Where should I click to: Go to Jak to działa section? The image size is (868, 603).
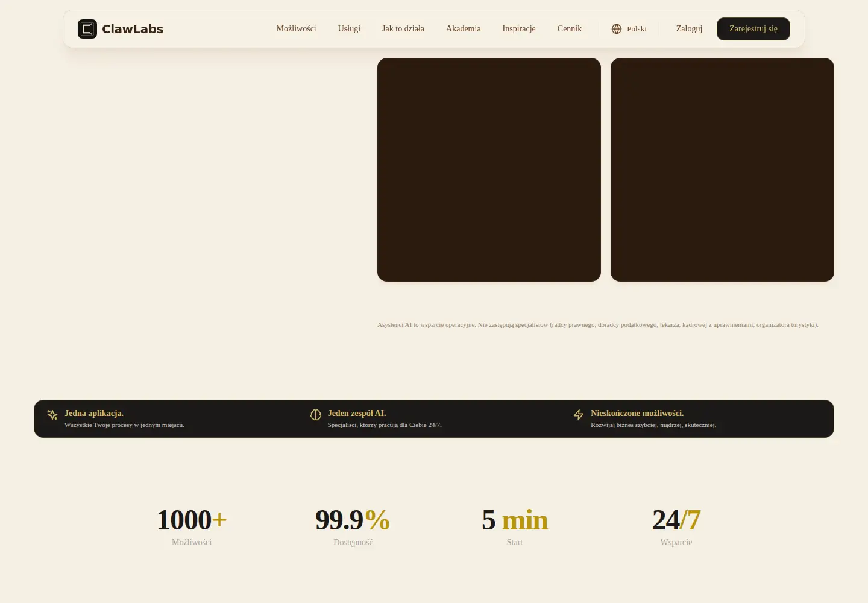click(403, 29)
